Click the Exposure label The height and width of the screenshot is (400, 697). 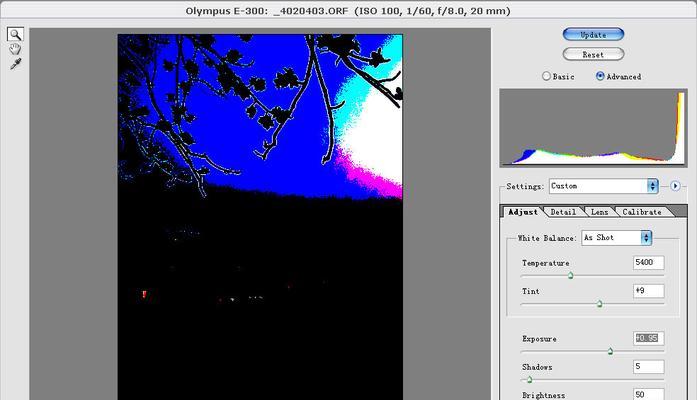pyautogui.click(x=539, y=339)
